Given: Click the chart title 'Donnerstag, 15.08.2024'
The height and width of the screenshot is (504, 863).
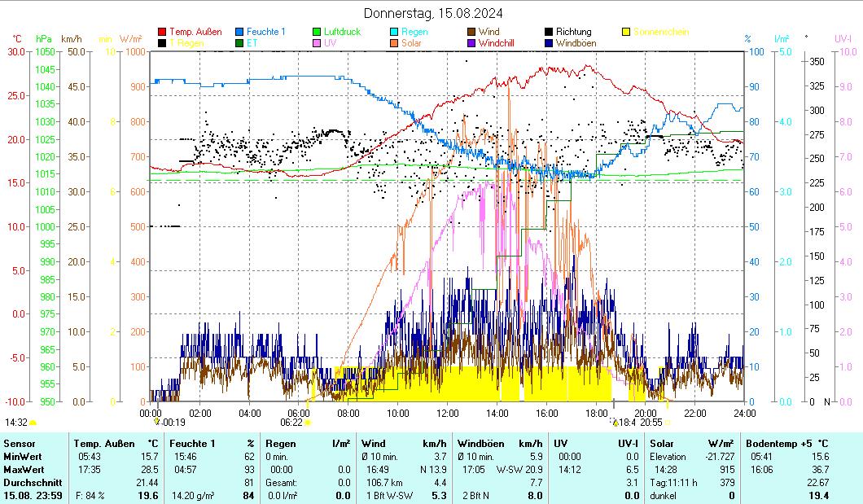Looking at the screenshot, I should [x=433, y=13].
